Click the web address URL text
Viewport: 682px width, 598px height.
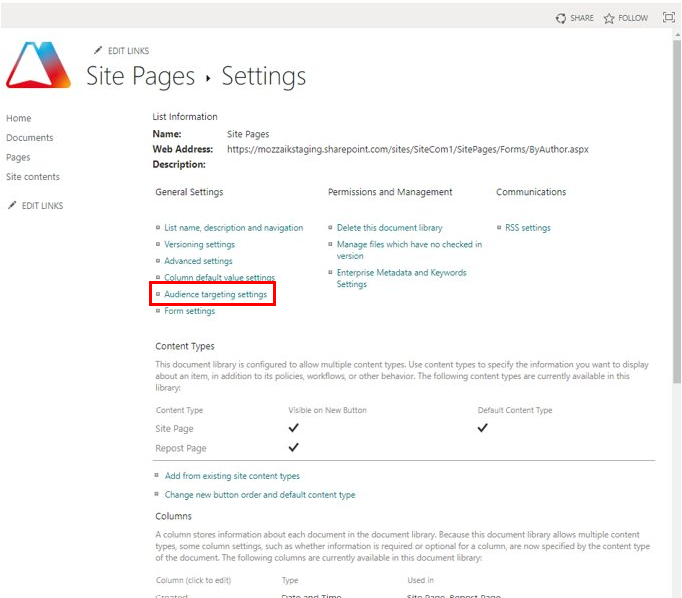[408, 150]
